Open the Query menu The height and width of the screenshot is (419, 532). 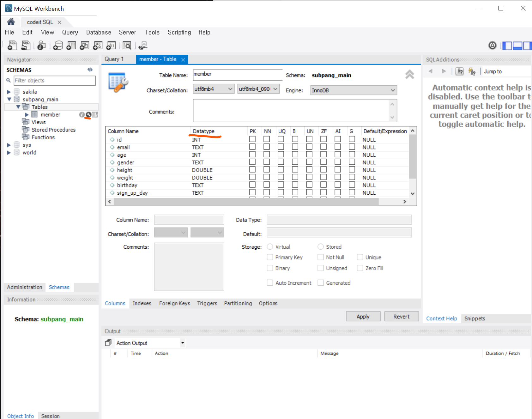70,32
